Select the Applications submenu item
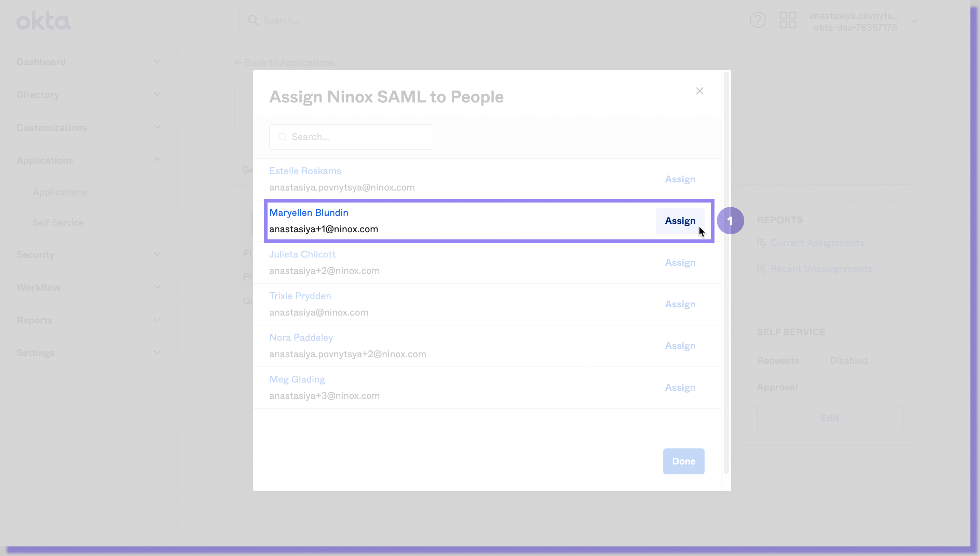Screen dimensions: 980x556 59,192
